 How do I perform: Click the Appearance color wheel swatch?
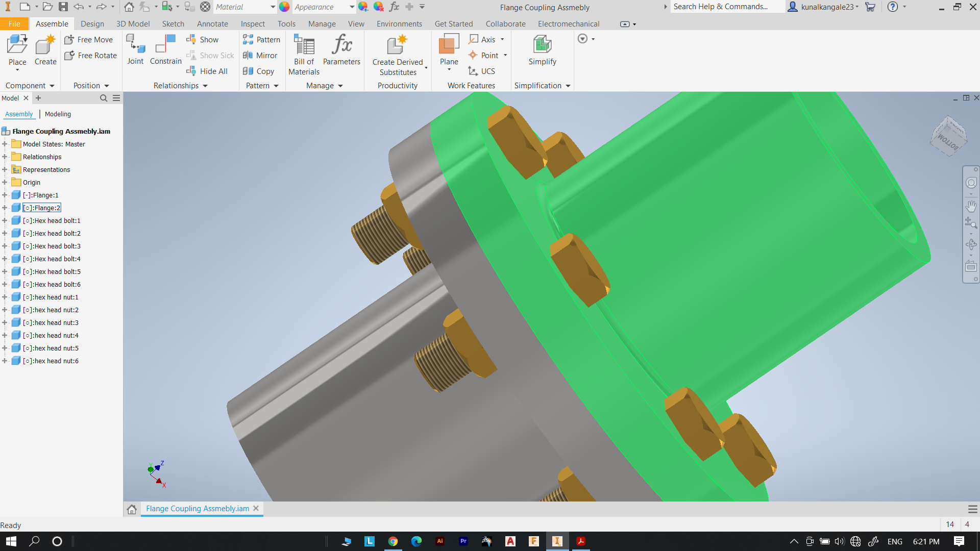point(284,7)
